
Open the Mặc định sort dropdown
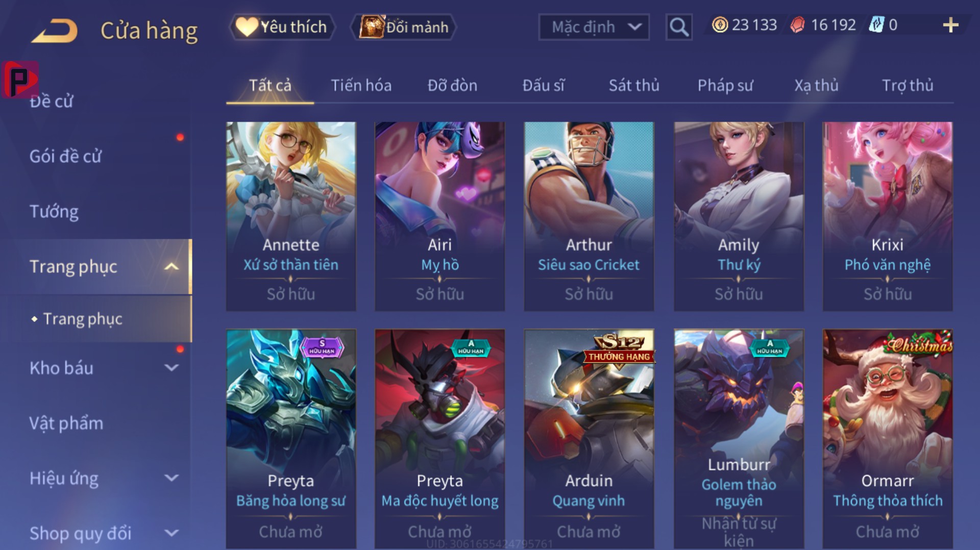pos(594,27)
